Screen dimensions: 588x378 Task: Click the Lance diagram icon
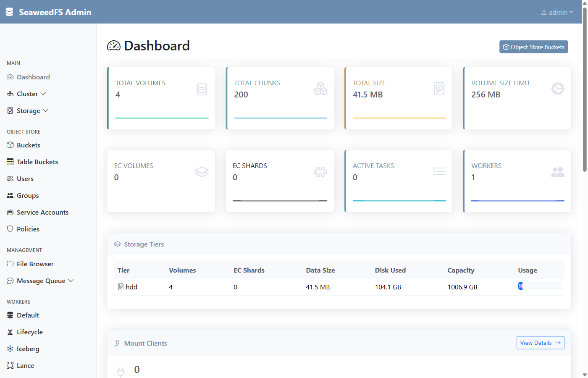pyautogui.click(x=10, y=366)
